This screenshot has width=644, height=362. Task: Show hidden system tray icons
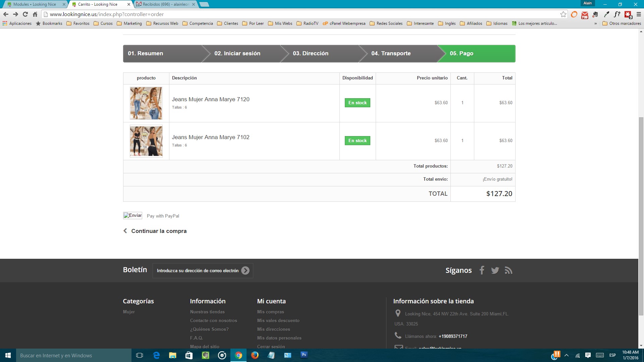click(567, 355)
